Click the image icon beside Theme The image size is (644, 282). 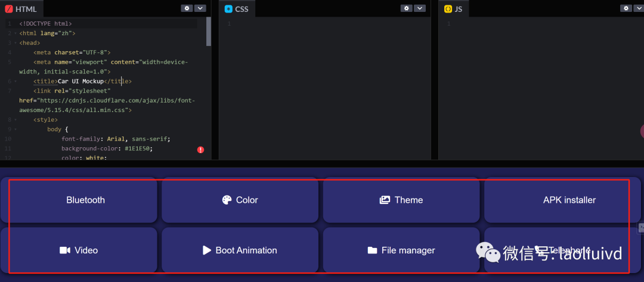(385, 200)
